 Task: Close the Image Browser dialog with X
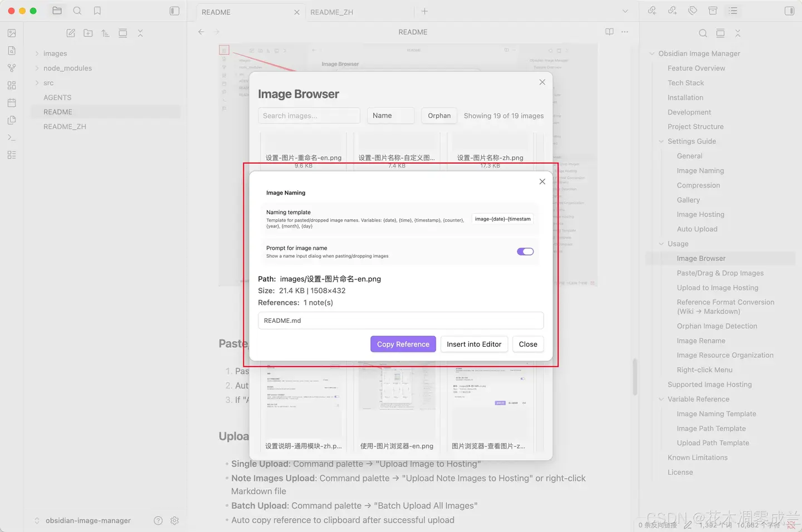[x=542, y=82]
